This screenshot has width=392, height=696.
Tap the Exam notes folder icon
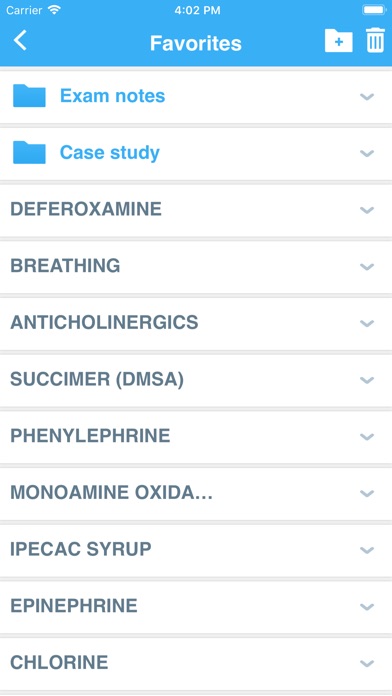(29, 95)
